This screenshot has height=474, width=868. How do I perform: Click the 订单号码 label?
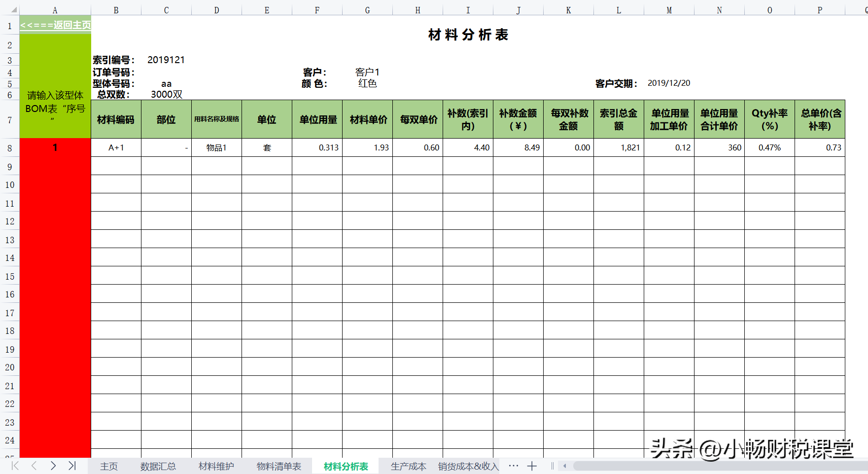pyautogui.click(x=114, y=73)
